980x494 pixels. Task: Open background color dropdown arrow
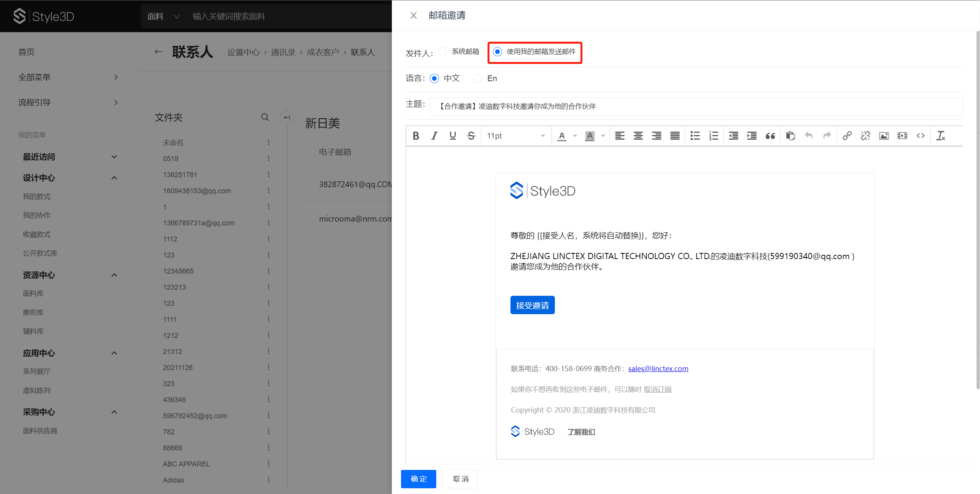pos(603,136)
